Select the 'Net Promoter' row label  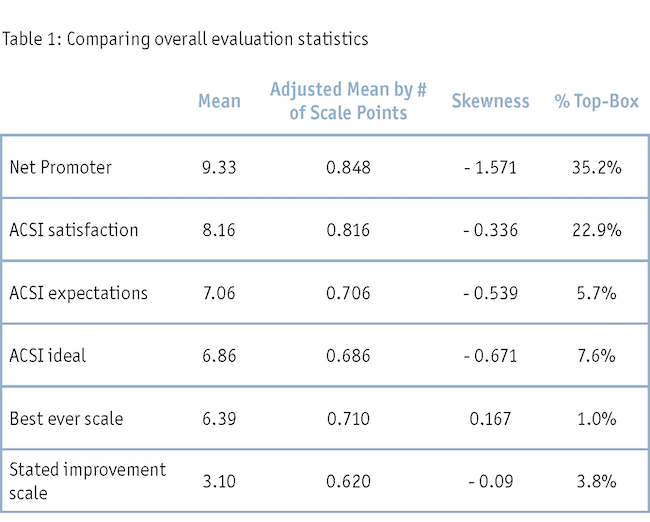tap(60, 167)
